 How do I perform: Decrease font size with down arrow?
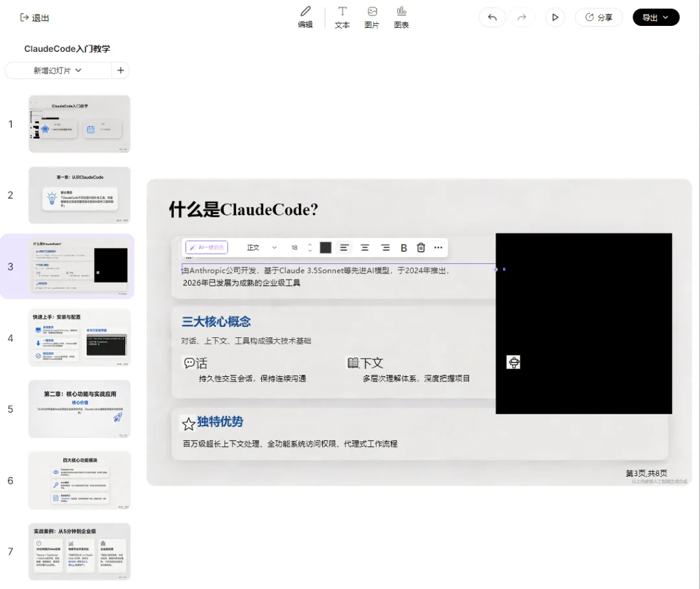pos(310,250)
